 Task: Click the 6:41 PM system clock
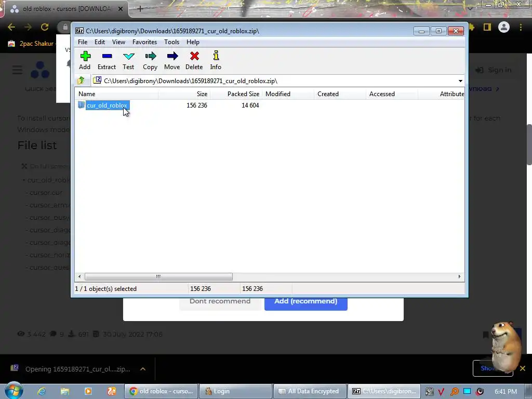pos(506,392)
